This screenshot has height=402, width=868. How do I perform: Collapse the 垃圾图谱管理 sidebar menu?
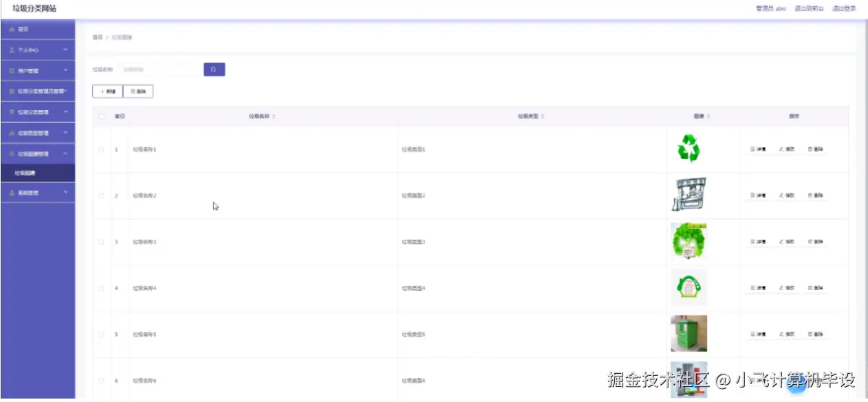[38, 154]
